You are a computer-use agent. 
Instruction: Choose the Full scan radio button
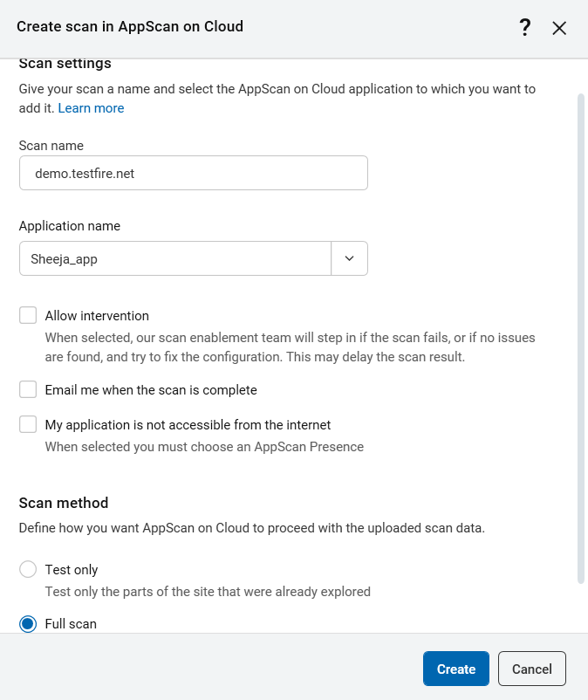[28, 624]
